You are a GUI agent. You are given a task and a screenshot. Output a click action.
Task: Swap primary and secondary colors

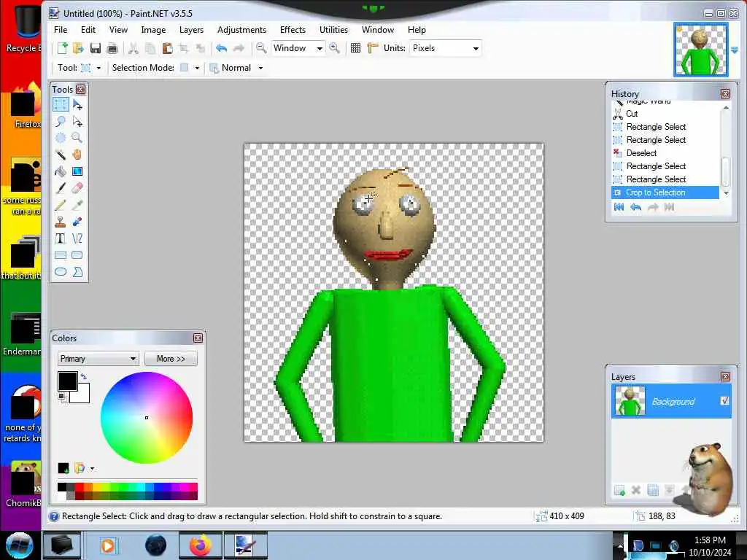[x=84, y=377]
